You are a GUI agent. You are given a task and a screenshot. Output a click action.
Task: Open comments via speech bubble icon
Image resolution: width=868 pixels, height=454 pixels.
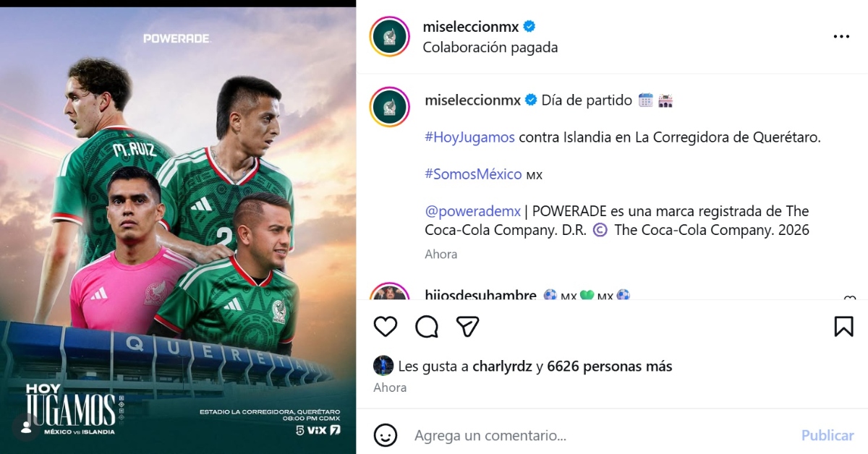tap(427, 327)
